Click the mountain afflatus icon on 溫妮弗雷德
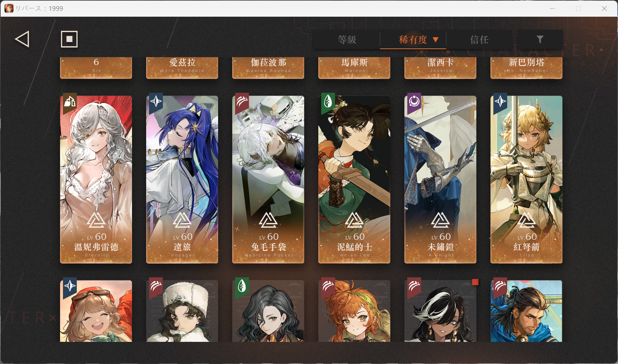The width and height of the screenshot is (618, 364). pos(70,102)
